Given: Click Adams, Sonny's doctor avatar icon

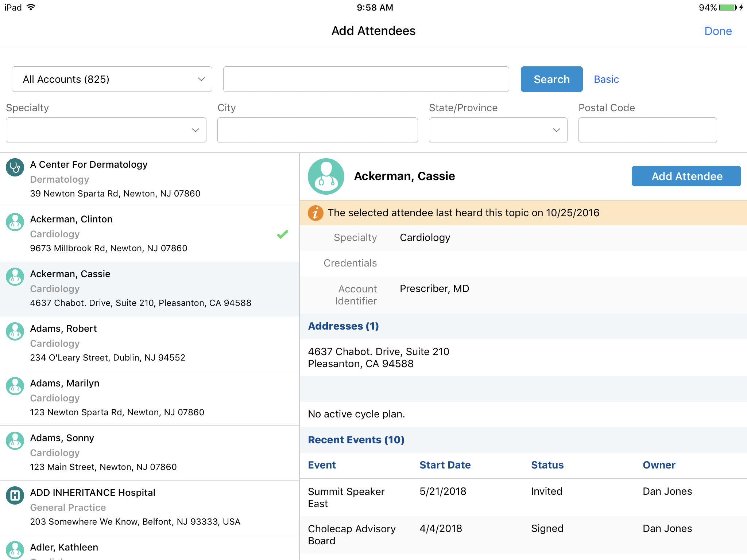Looking at the screenshot, I should [x=15, y=441].
